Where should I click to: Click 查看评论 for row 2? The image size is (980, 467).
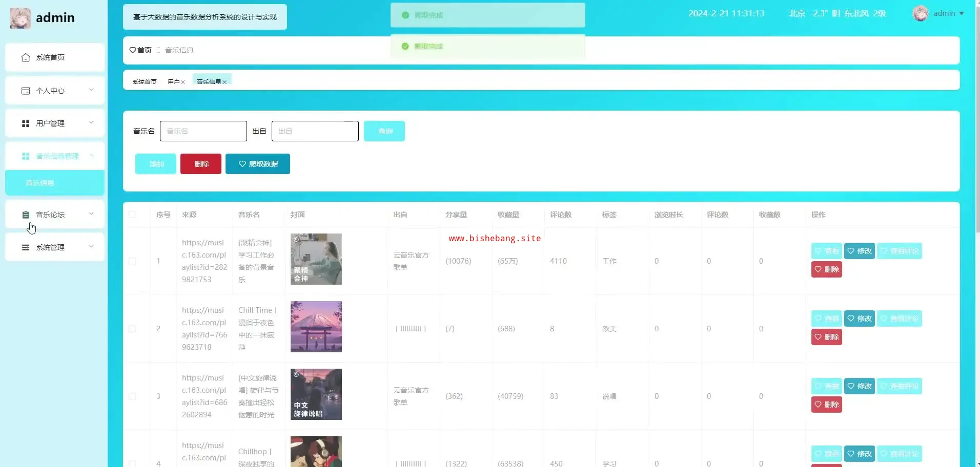(x=900, y=319)
